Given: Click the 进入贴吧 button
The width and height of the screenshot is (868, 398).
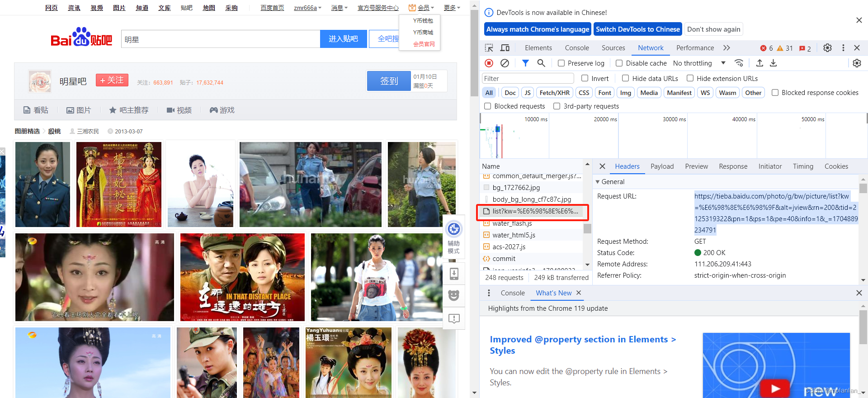Looking at the screenshot, I should coord(343,39).
